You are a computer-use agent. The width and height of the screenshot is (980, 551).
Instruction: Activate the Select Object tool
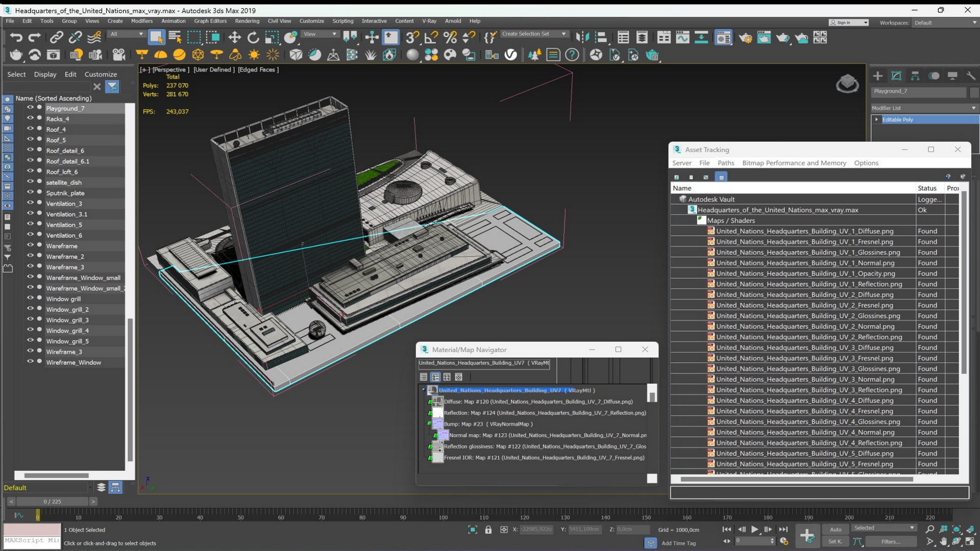point(156,37)
